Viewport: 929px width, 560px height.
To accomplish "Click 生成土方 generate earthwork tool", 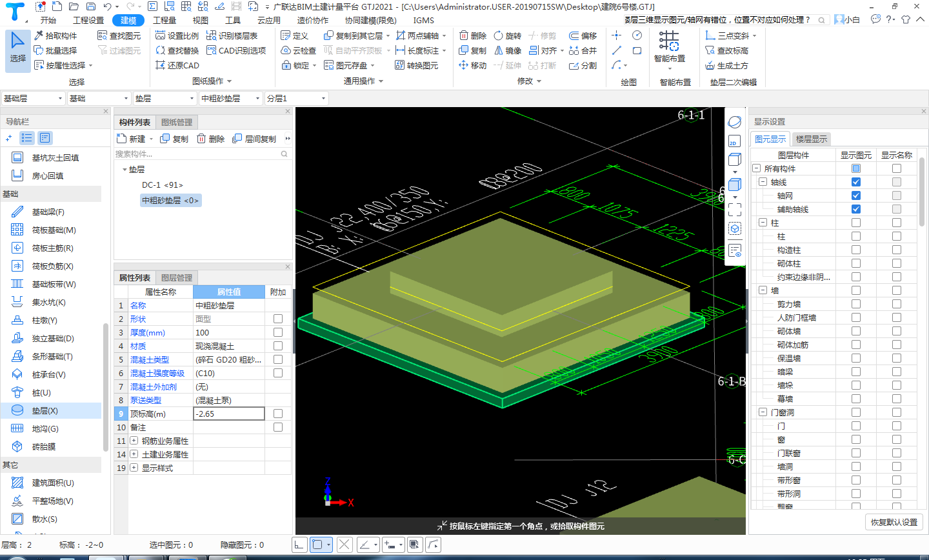I will (726, 65).
